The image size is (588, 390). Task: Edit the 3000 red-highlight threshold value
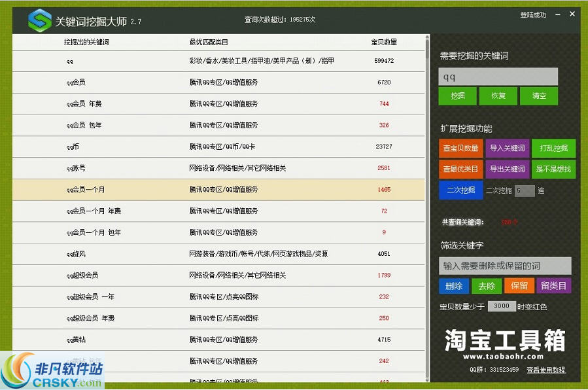502,306
